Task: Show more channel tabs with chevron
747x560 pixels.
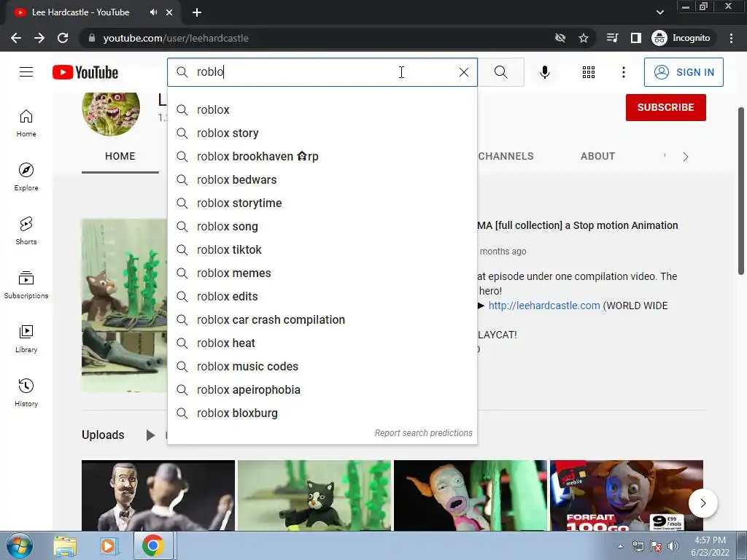Action: tap(685, 157)
